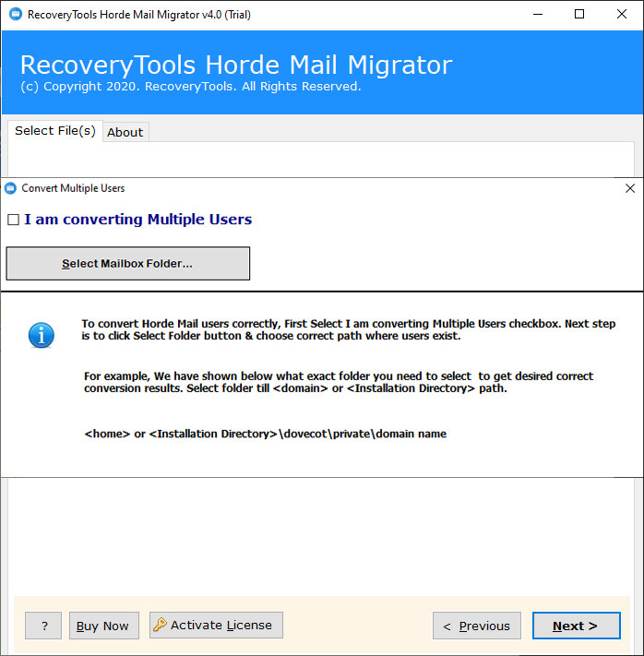Click the copyright 2020 RecoveryTools text
Image resolution: width=644 pixels, height=656 pixels.
click(191, 86)
